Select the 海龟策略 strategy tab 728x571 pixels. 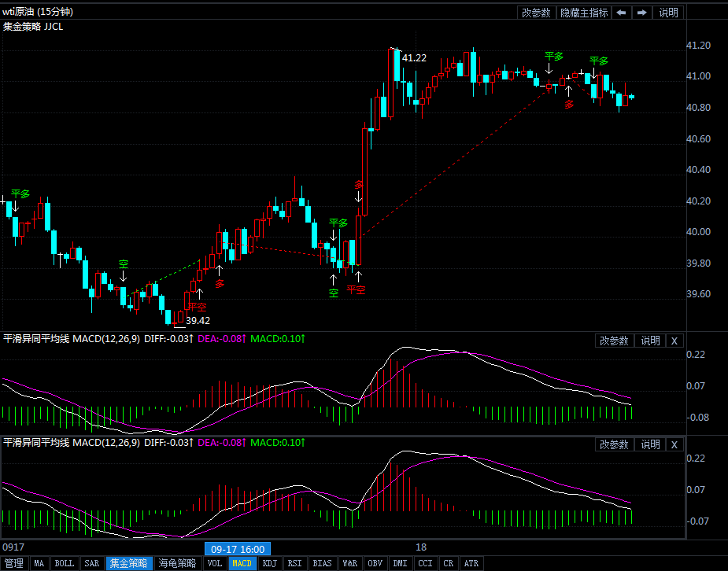pyautogui.click(x=178, y=563)
